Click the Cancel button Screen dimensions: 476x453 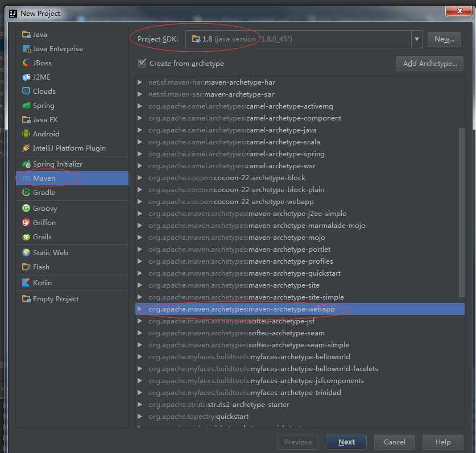point(394,442)
